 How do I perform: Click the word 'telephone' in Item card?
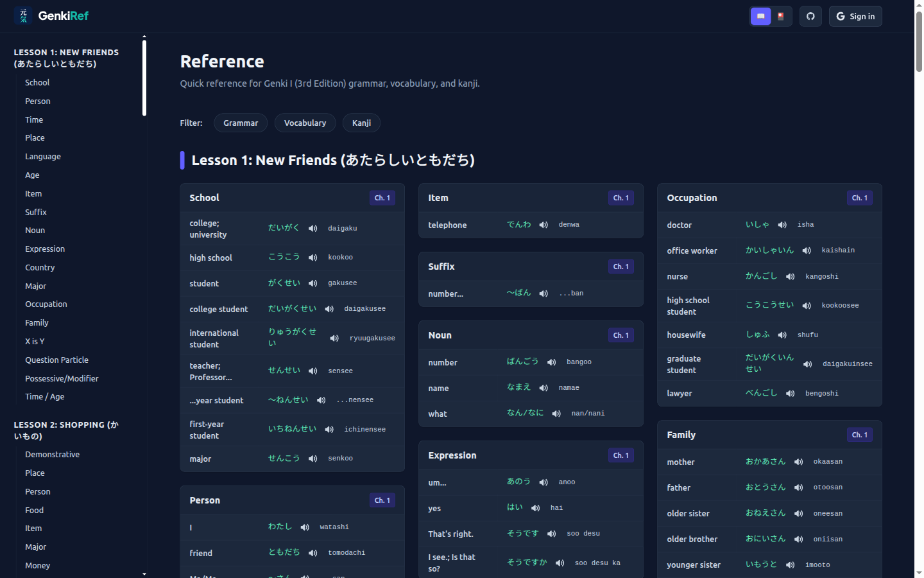447,225
